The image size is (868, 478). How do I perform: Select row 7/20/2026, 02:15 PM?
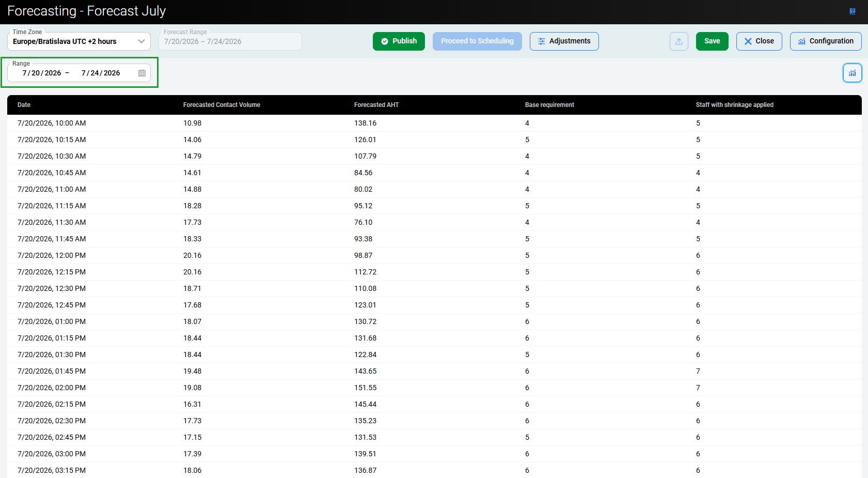[434, 405]
